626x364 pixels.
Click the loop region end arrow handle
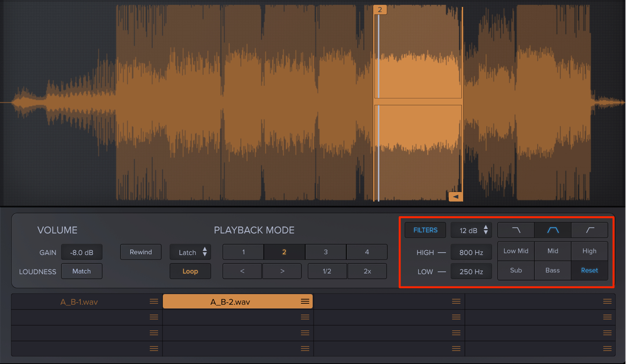tap(455, 196)
